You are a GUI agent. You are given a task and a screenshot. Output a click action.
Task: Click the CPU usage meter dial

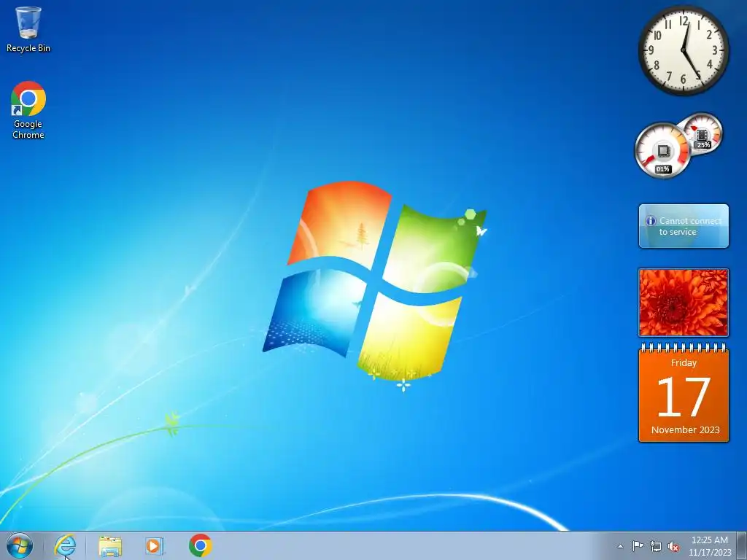(662, 150)
